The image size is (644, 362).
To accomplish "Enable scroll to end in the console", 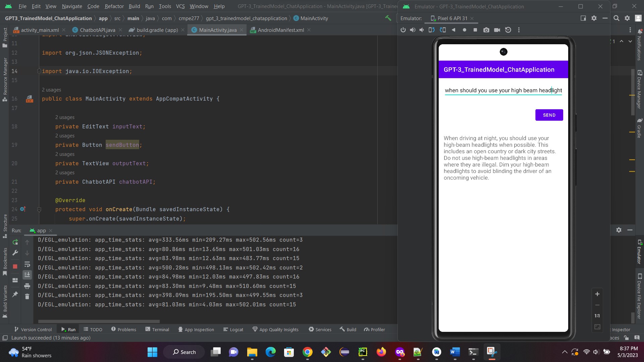I will click(x=28, y=275).
